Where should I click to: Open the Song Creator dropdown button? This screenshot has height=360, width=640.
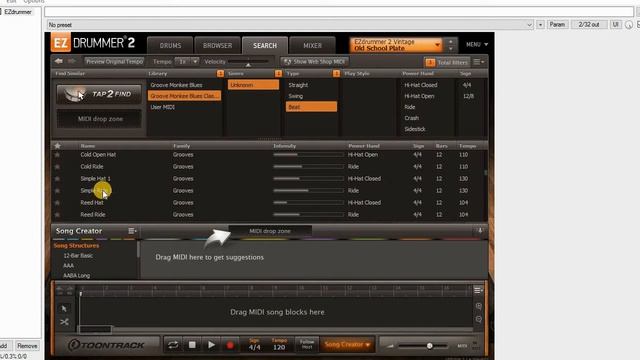click(x=347, y=344)
